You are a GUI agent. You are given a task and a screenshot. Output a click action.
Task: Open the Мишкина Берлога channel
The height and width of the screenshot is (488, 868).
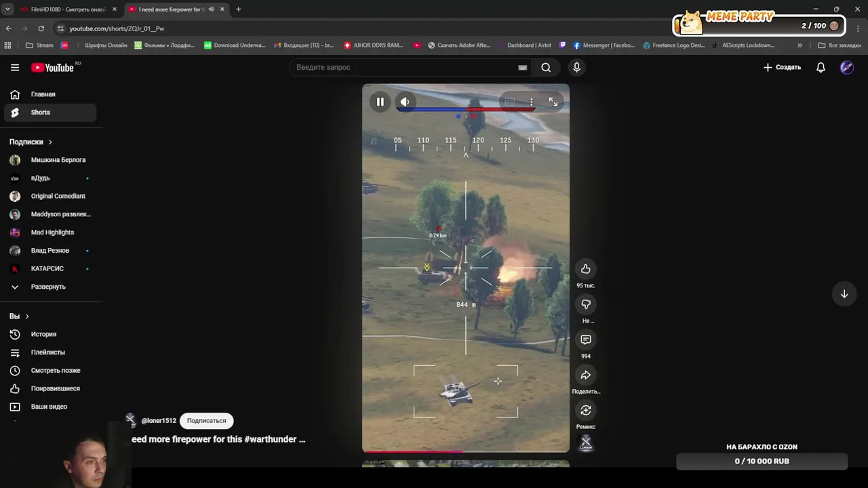coord(50,160)
